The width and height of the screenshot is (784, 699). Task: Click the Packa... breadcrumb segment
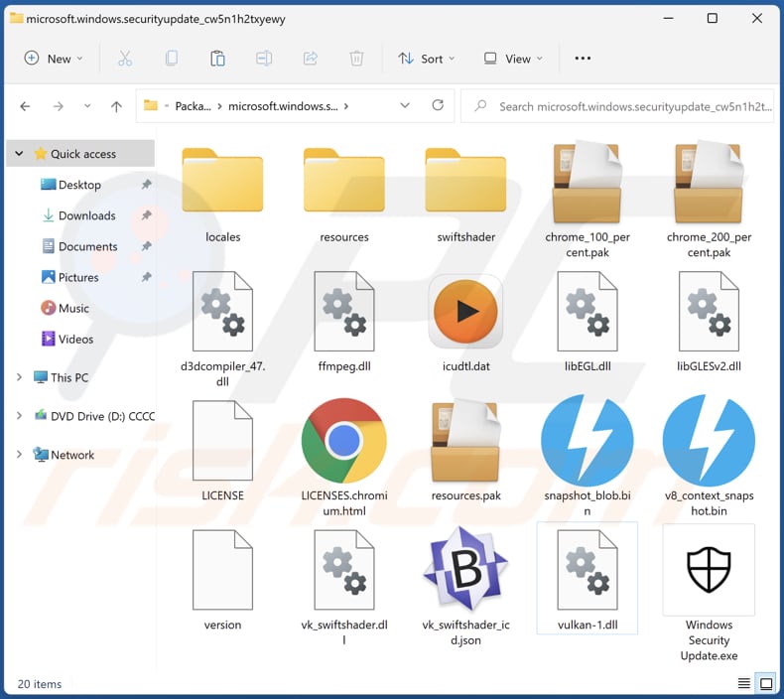[193, 106]
